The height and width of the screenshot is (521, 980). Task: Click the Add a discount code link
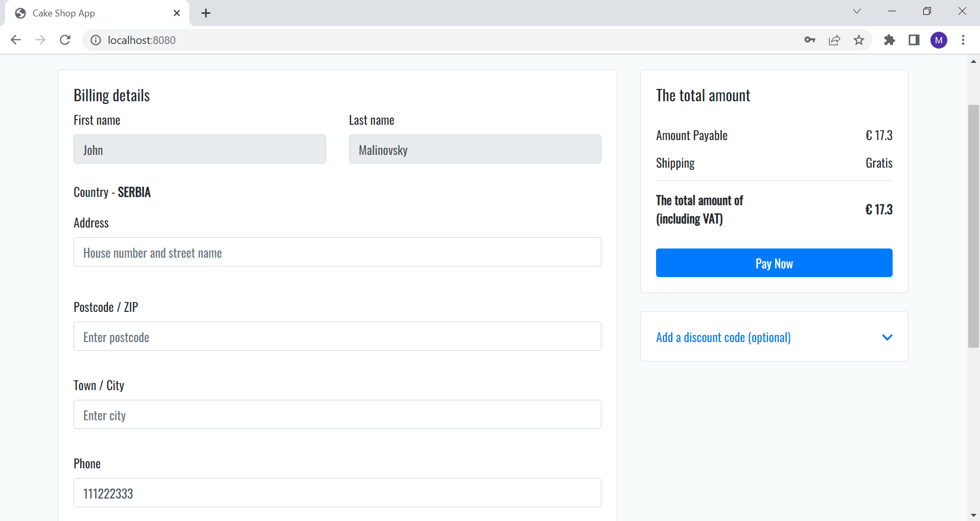point(723,337)
